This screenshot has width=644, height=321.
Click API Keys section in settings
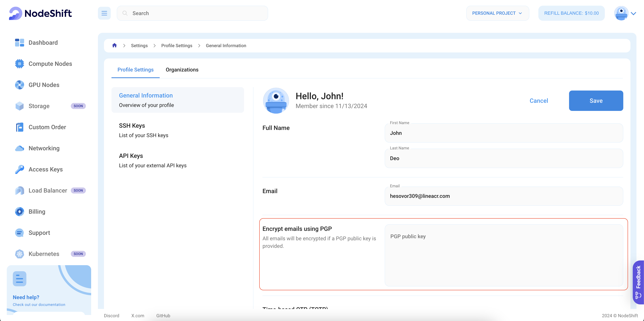pos(131,156)
